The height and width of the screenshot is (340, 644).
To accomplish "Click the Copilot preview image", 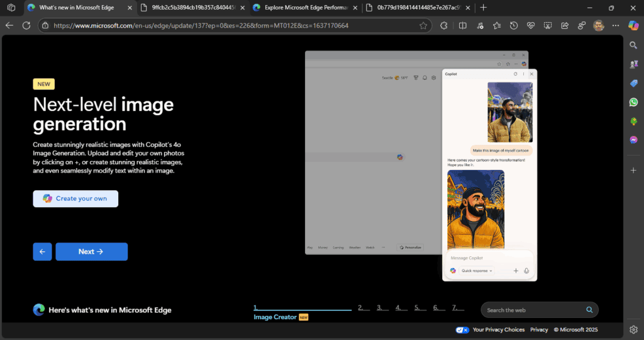I will [x=421, y=166].
